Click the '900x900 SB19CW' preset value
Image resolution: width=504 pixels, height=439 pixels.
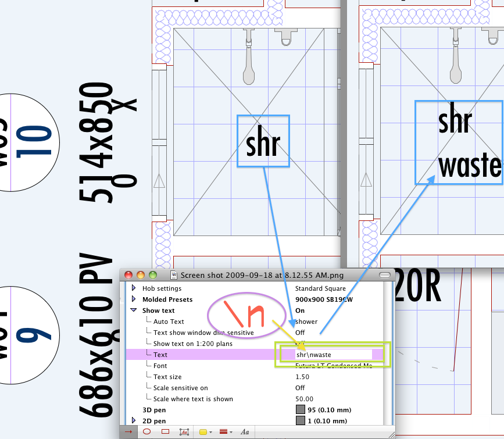[x=324, y=299]
